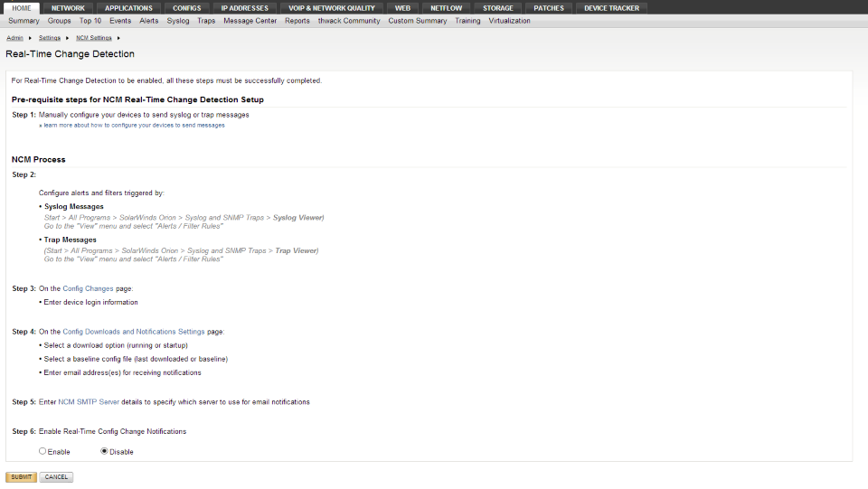This screenshot has width=868, height=489.
Task: Open Config Downloads and Notifications Settings link
Action: coord(134,332)
